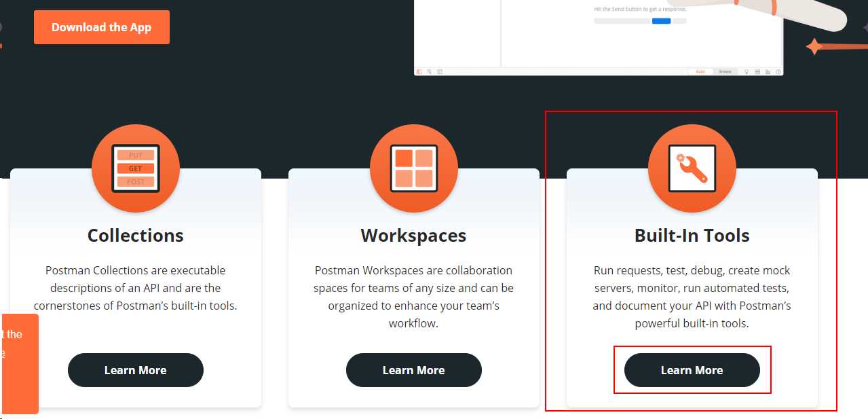Click the Collections PUT/GET/POST icon

[136, 168]
